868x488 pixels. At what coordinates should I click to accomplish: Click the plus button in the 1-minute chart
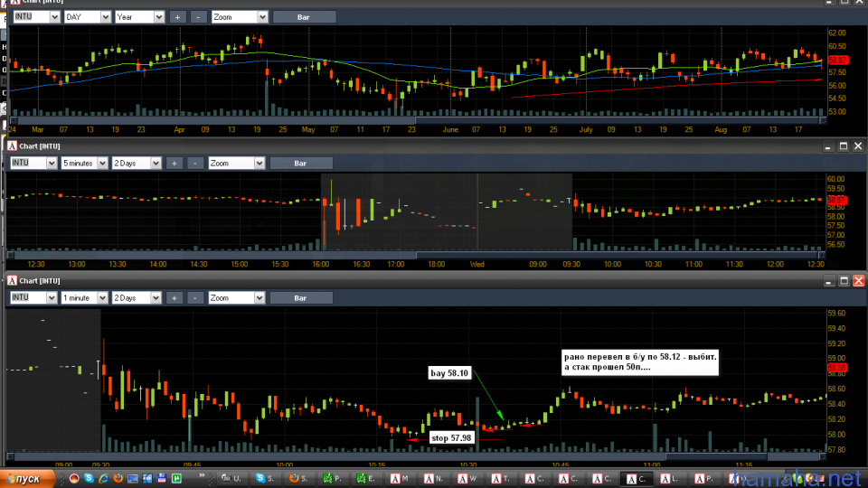[174, 298]
